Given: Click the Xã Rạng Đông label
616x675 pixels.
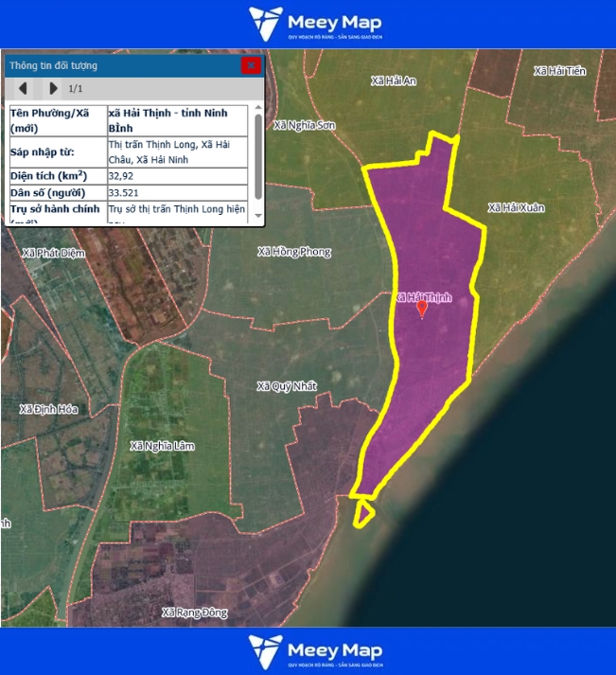Looking at the screenshot, I should 194,613.
